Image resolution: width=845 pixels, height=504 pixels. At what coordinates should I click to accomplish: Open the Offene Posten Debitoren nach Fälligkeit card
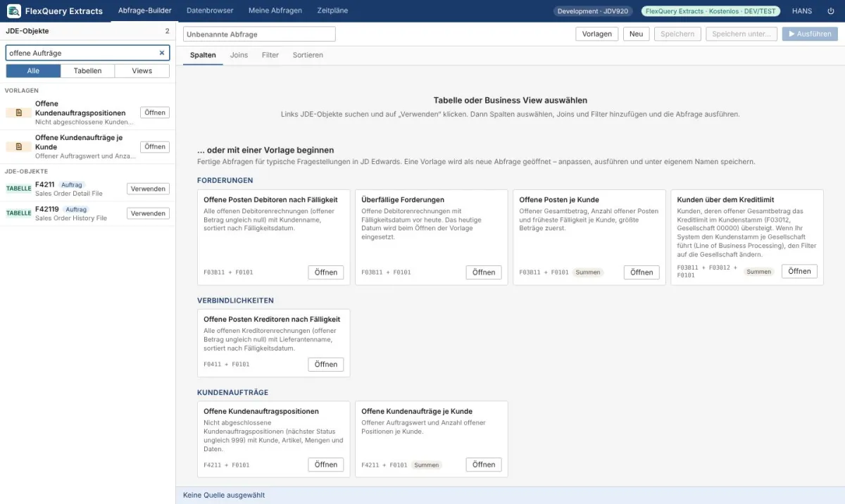tap(326, 272)
